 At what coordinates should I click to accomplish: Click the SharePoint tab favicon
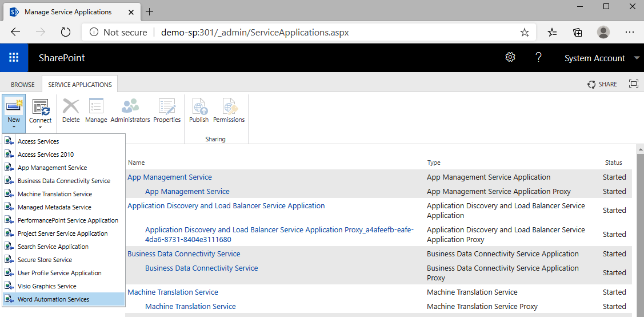pos(15,11)
